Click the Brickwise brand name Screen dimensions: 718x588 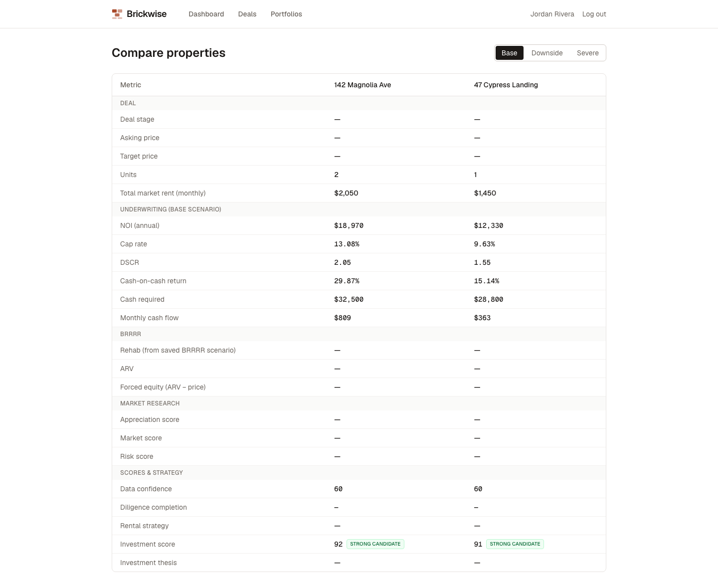(x=147, y=14)
